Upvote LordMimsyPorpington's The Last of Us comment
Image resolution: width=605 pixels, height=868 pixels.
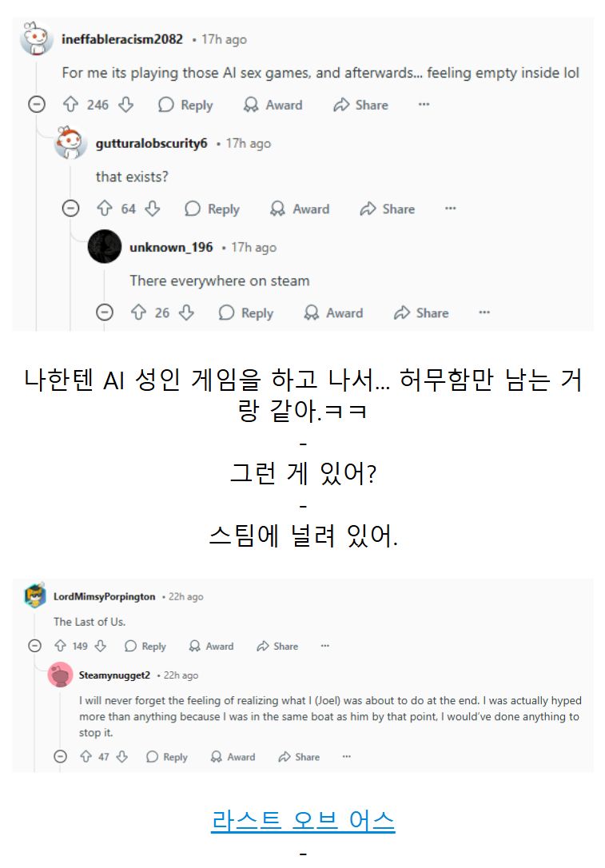[60, 646]
